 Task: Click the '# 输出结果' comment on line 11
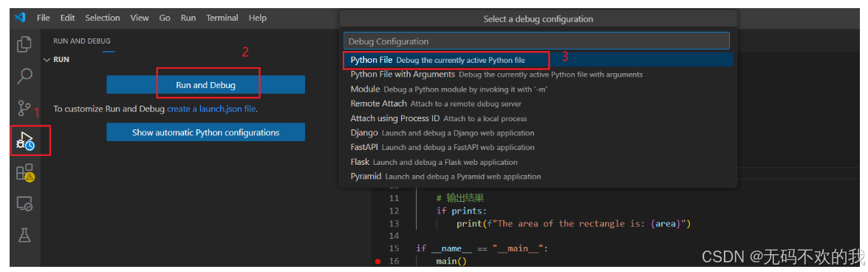click(x=460, y=198)
